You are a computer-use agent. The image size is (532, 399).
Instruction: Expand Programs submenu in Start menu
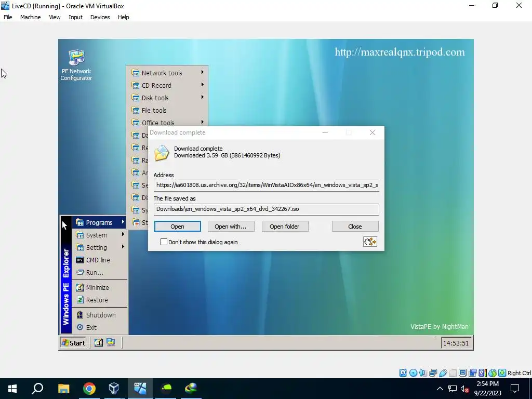100,222
